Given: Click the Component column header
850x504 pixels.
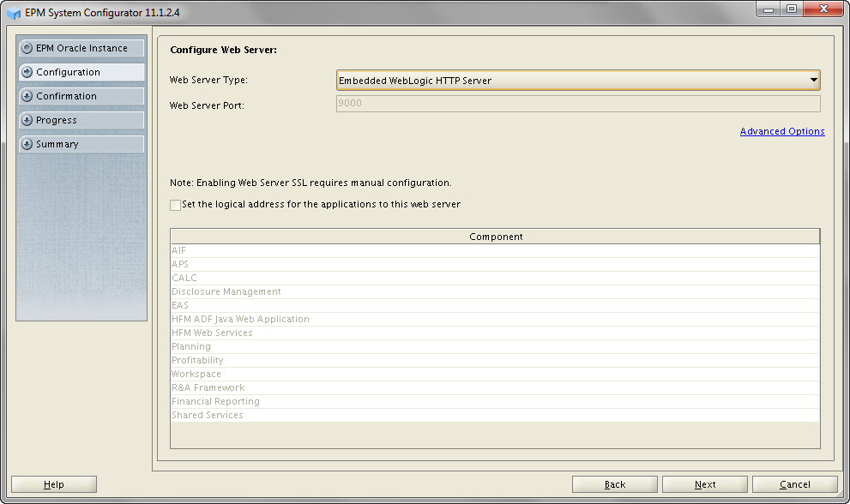Looking at the screenshot, I should coord(495,237).
